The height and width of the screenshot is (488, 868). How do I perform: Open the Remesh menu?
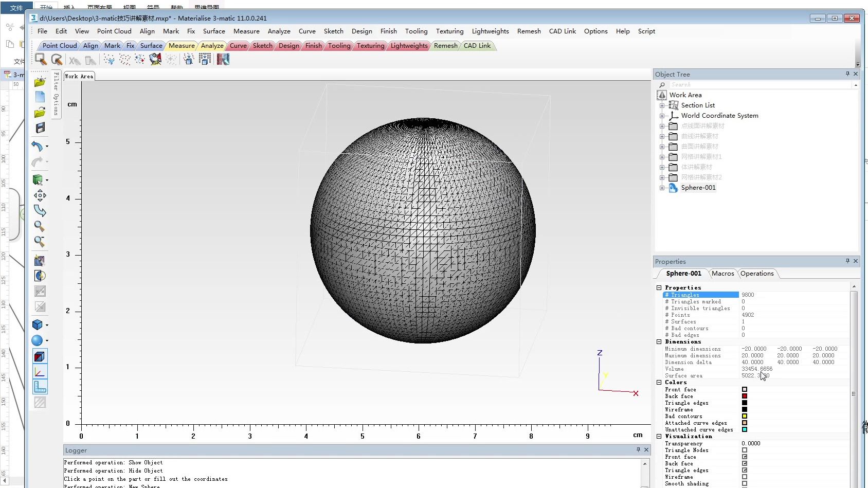[529, 31]
